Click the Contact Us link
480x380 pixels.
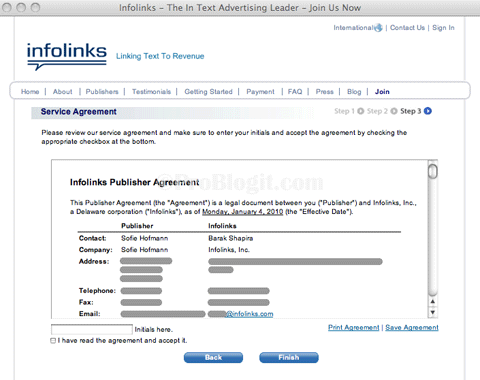pos(407,28)
